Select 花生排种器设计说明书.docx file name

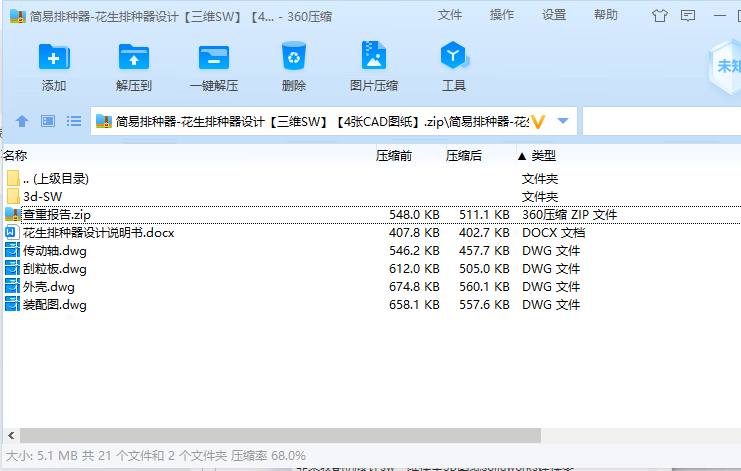[99, 232]
